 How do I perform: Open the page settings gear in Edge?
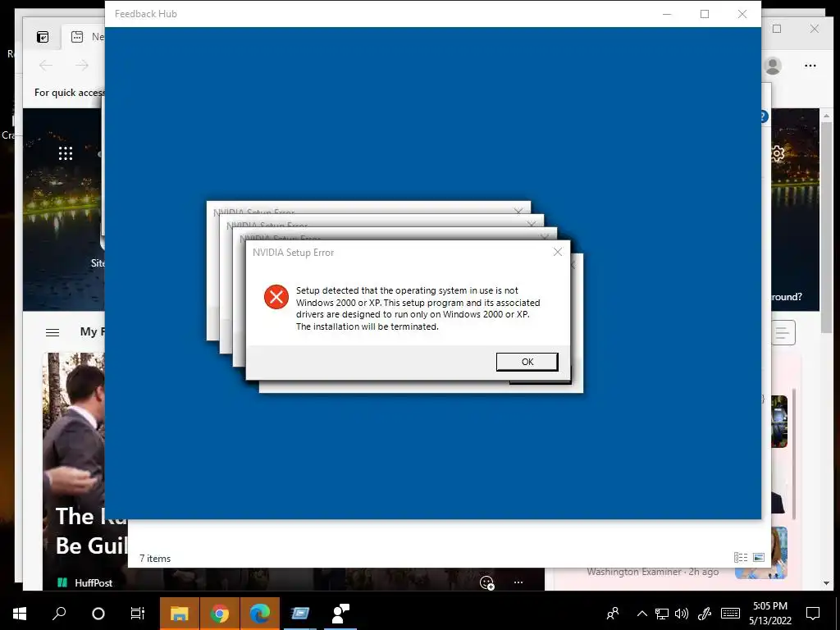click(778, 153)
